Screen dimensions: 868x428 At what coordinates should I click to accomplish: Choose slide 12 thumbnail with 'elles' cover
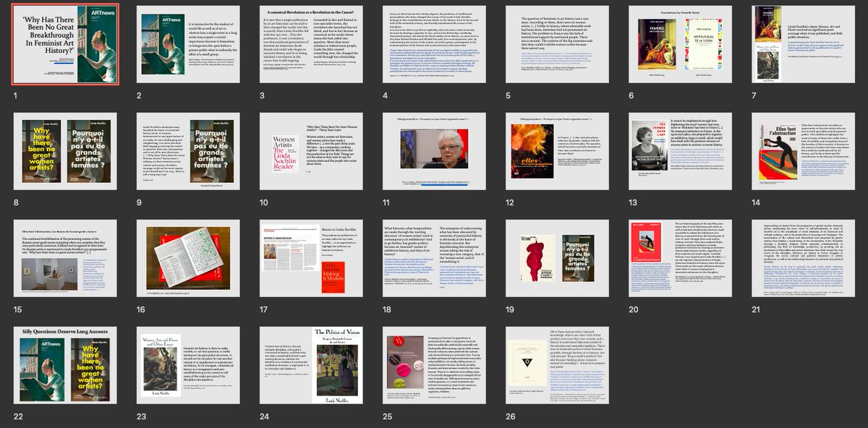pos(557,151)
